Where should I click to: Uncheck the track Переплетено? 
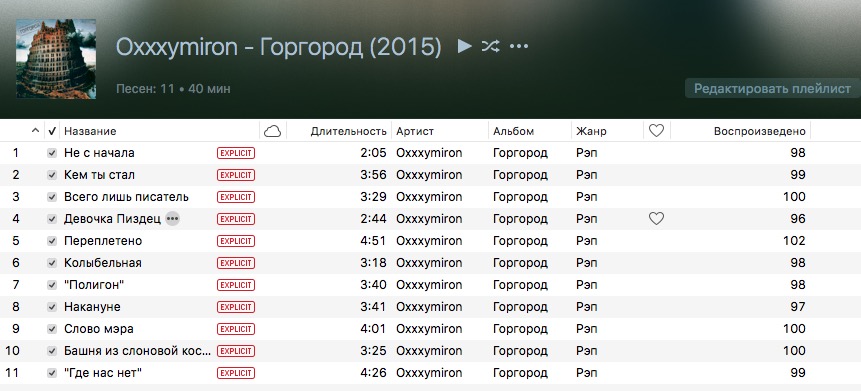tap(52, 241)
